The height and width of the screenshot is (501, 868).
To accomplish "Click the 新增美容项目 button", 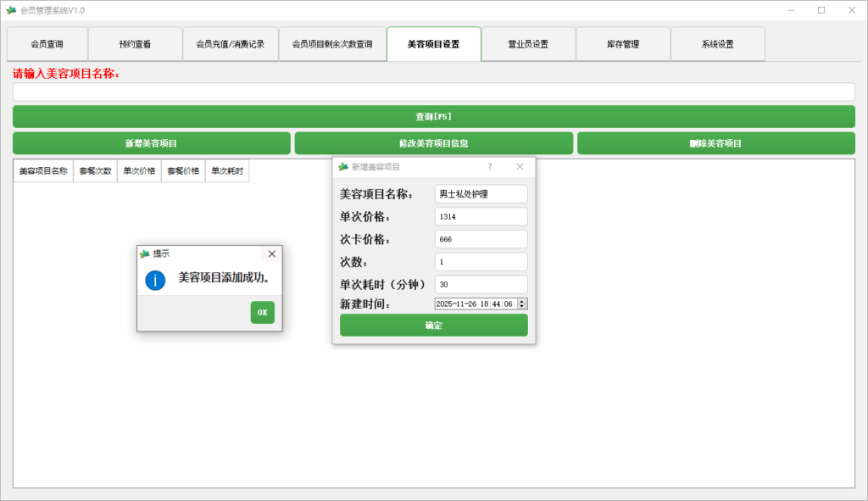I will [x=150, y=142].
